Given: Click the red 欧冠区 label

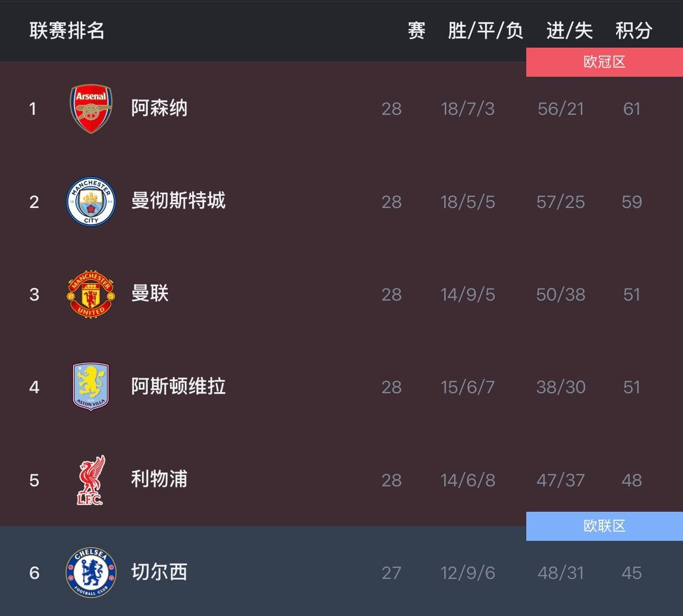Looking at the screenshot, I should [604, 62].
